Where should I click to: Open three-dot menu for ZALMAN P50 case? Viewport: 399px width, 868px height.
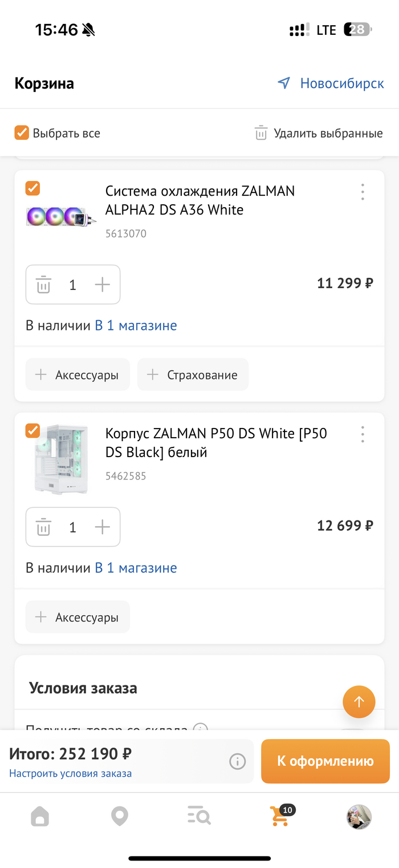click(x=363, y=434)
